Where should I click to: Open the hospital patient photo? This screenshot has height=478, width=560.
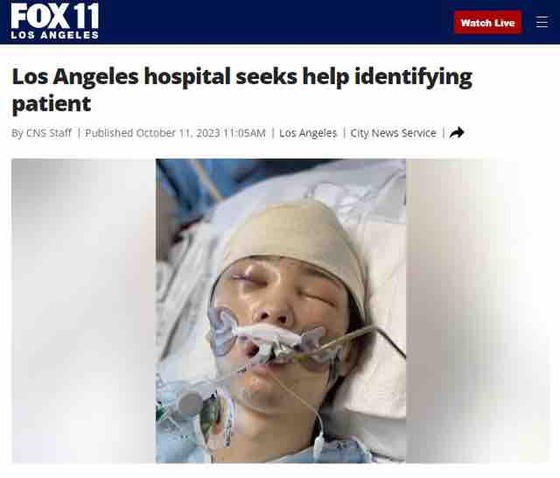[281, 310]
